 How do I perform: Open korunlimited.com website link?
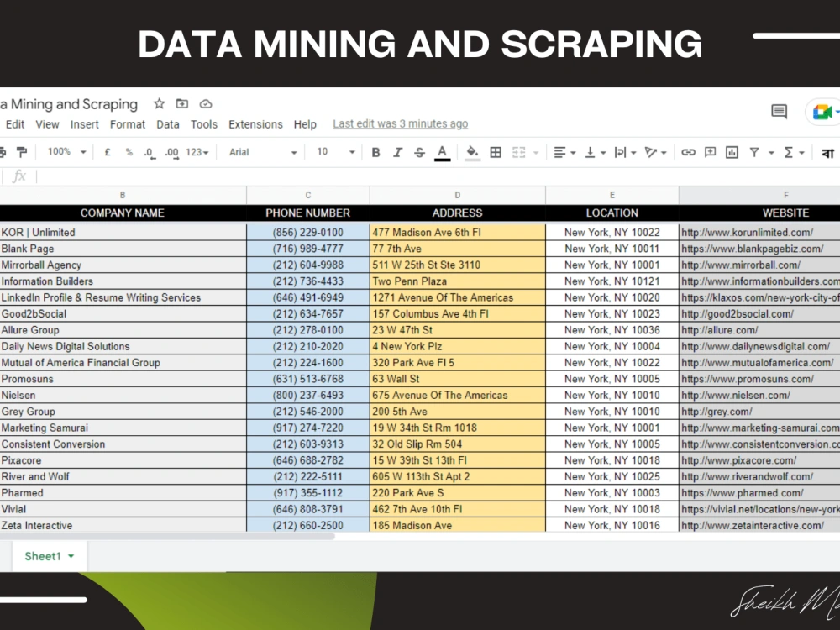747,233
